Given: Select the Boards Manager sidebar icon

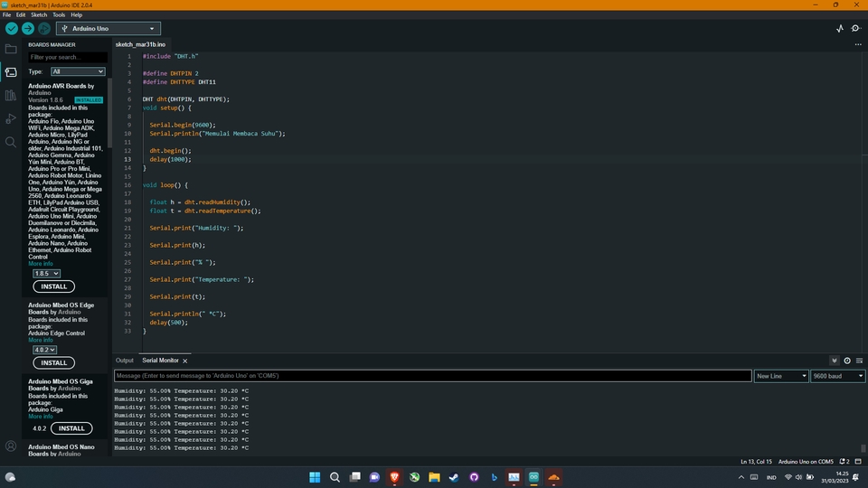Looking at the screenshot, I should click(11, 72).
